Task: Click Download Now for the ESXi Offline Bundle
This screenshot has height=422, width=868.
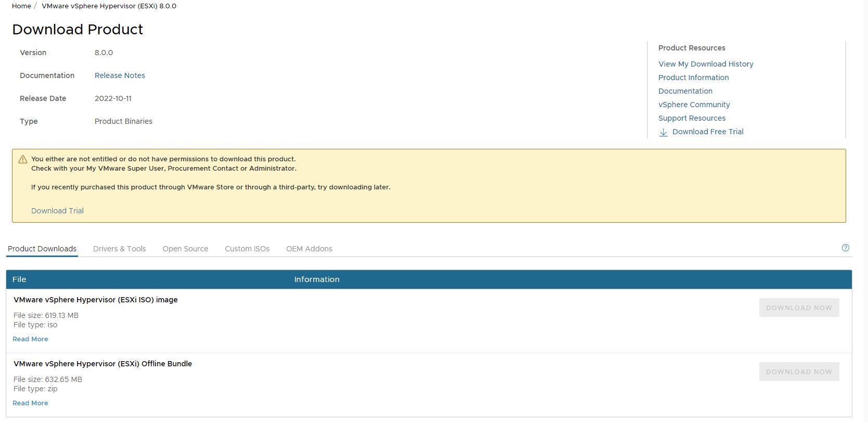Action: [x=799, y=372]
